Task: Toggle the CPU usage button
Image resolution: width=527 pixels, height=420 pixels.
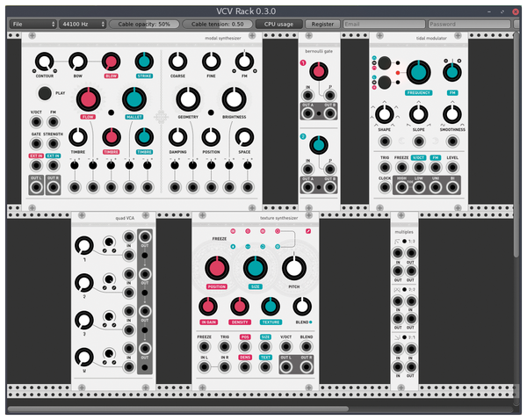Action: pos(278,25)
